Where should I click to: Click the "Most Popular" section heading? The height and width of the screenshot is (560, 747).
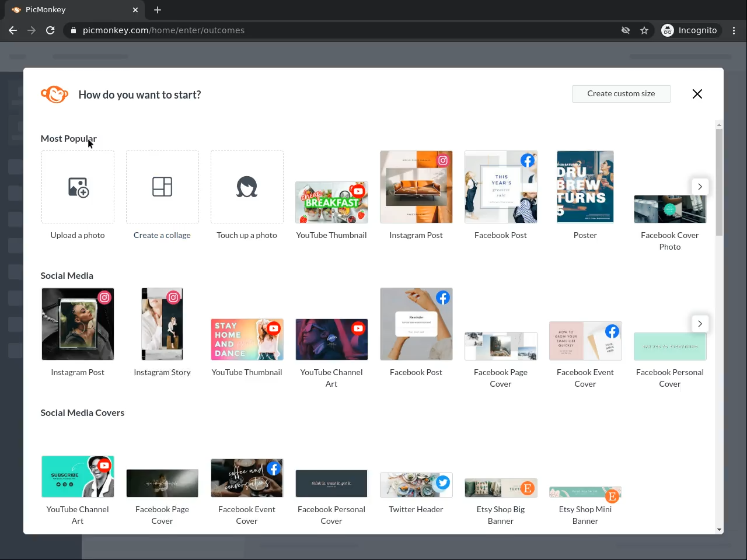[69, 138]
